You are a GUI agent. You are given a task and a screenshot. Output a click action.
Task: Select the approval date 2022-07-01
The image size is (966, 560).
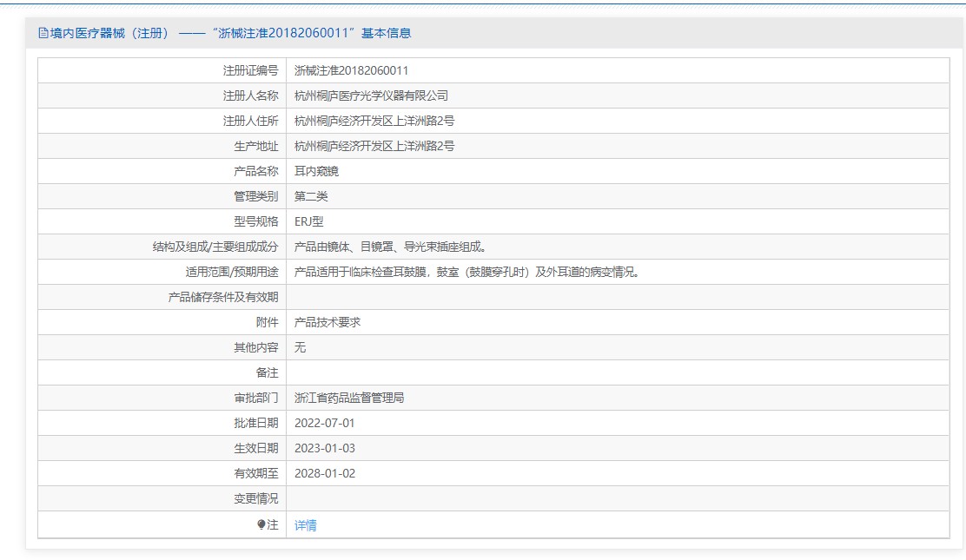(325, 423)
